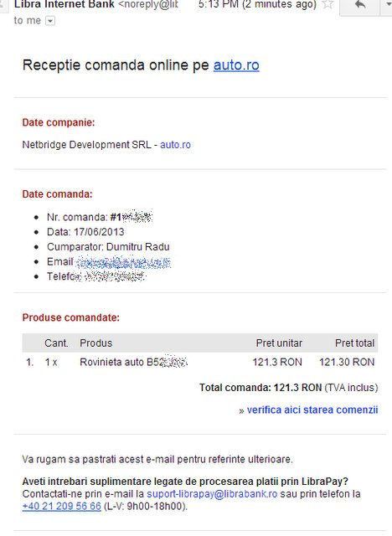Viewport: 392px width, 536px height.
Task: Select unit price '121.3 RON' cell
Action: coord(277,362)
